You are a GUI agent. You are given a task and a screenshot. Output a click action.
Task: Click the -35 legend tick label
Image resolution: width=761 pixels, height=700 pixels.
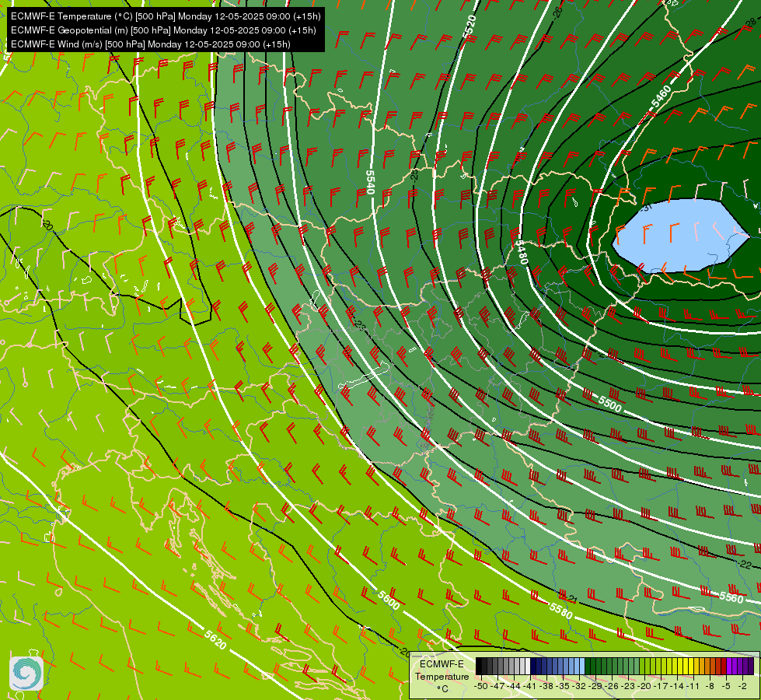click(563, 686)
